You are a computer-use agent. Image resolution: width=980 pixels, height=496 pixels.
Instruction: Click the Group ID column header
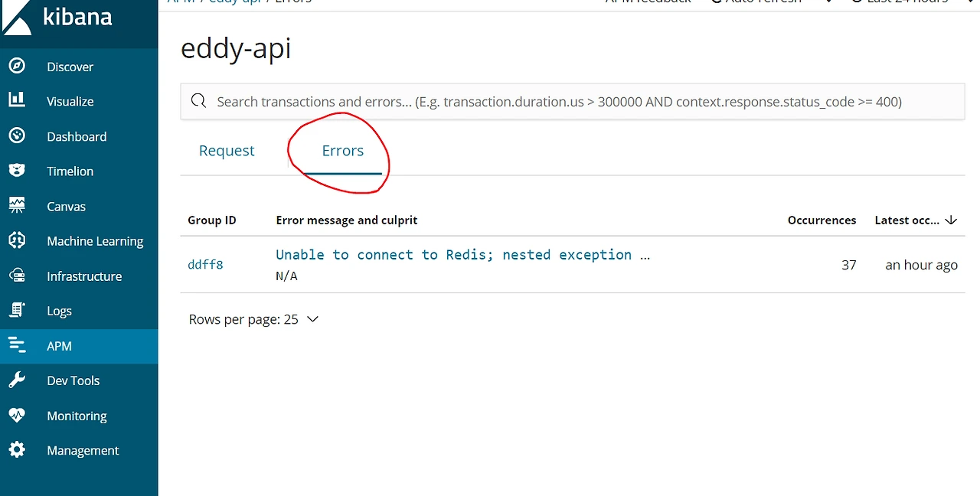[x=212, y=220]
